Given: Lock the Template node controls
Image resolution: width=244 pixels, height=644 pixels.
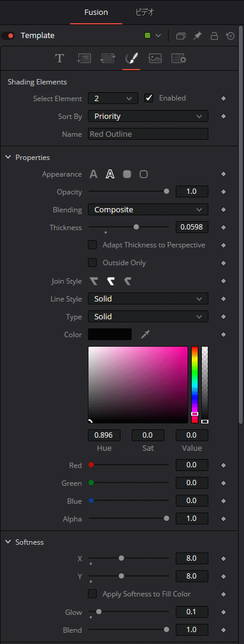Looking at the screenshot, I should (x=214, y=36).
